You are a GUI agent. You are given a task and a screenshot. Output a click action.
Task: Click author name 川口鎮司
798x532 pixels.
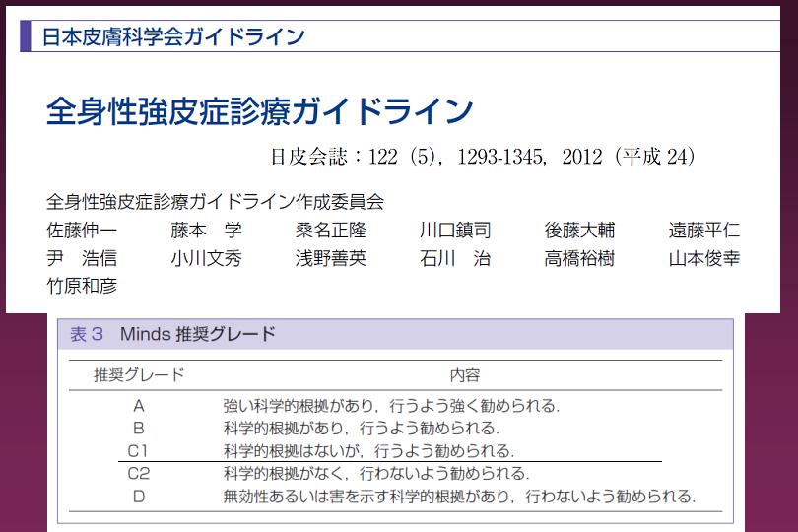point(455,231)
